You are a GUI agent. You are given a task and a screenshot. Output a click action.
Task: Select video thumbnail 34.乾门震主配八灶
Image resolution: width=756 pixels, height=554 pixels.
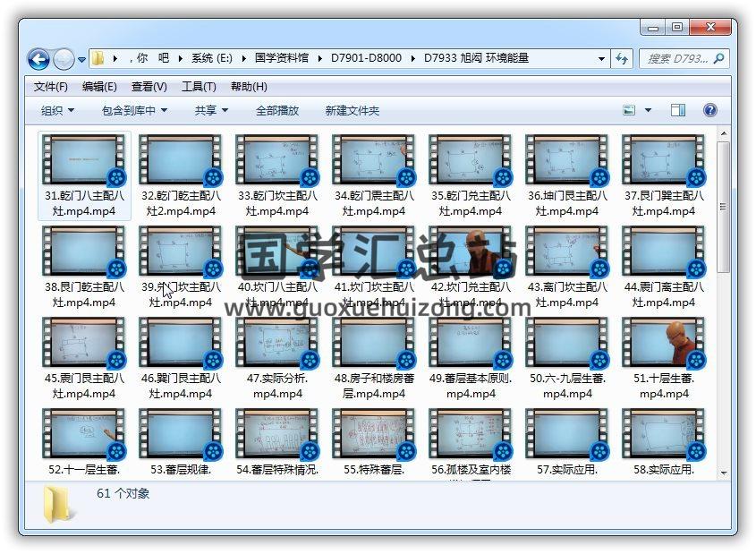click(374, 159)
